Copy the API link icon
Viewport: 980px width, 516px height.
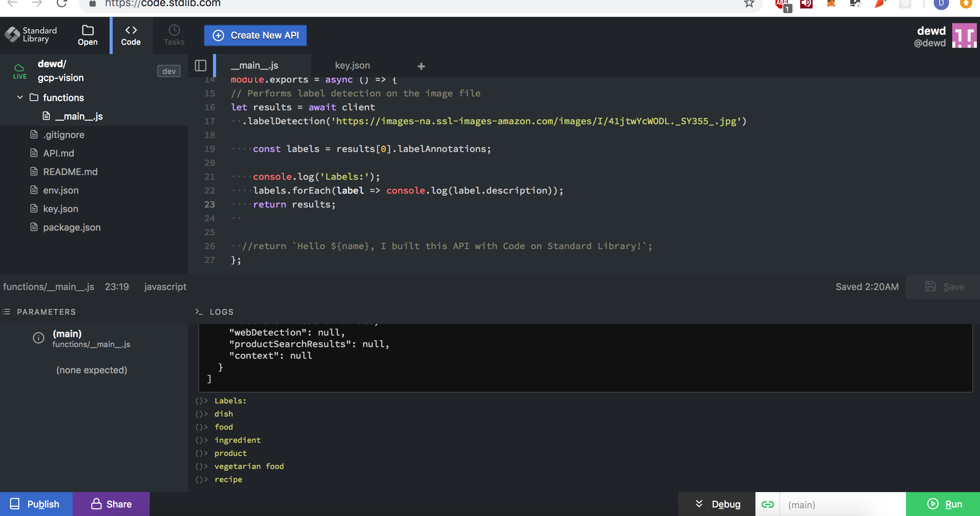(767, 504)
